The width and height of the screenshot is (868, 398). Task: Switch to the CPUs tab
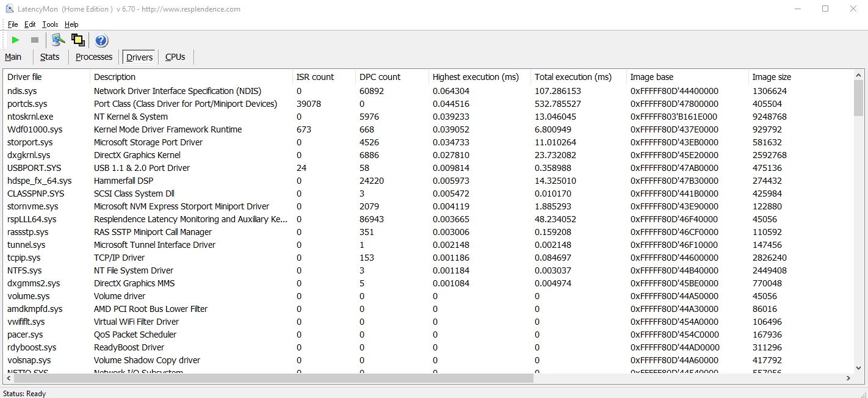tap(175, 57)
